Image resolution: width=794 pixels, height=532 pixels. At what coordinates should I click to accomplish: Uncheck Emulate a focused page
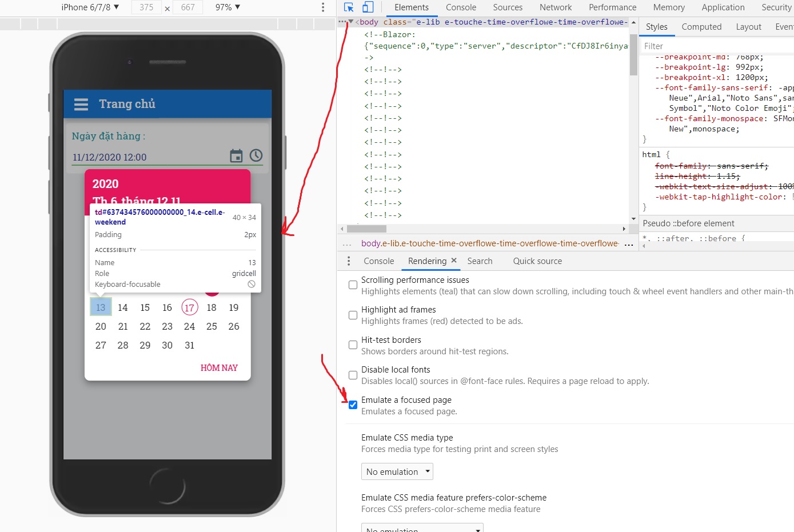(353, 405)
